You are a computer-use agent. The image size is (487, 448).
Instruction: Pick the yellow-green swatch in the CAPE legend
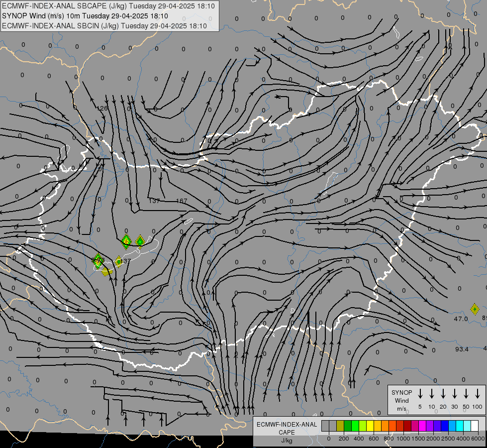[363, 426]
